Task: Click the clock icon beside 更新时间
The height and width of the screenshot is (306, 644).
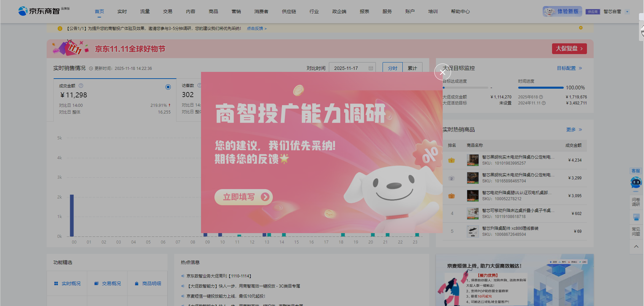Action: 91,69
